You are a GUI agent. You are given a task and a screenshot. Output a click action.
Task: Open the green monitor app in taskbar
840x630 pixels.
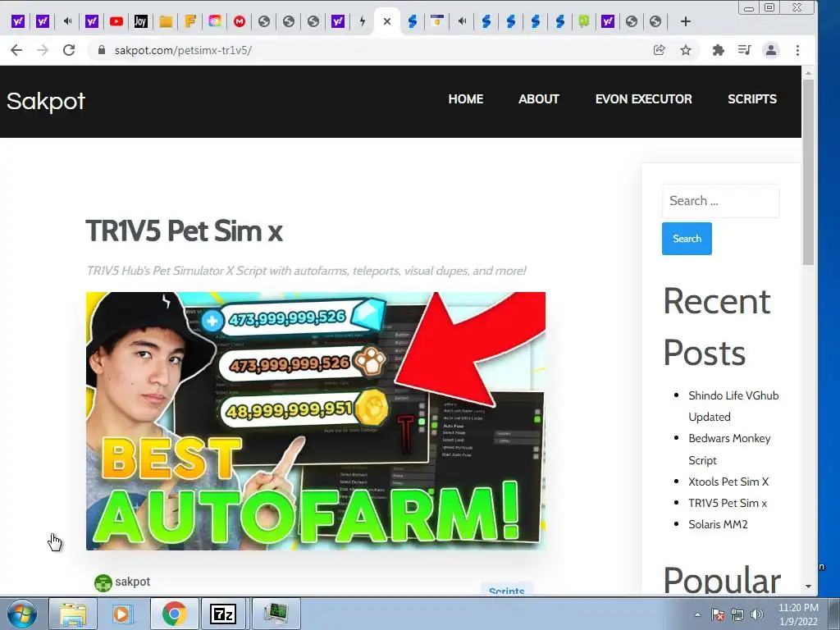pyautogui.click(x=276, y=614)
